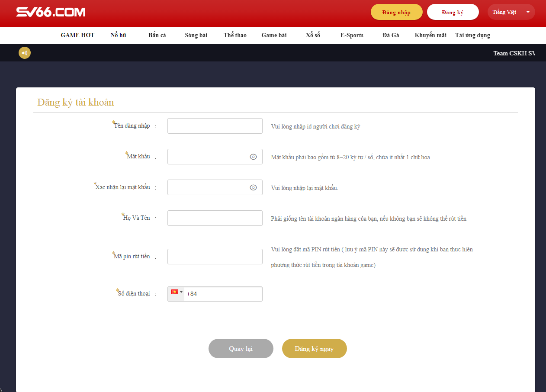The height and width of the screenshot is (392, 546).
Task: Go to the E-Sports page
Action: click(351, 35)
